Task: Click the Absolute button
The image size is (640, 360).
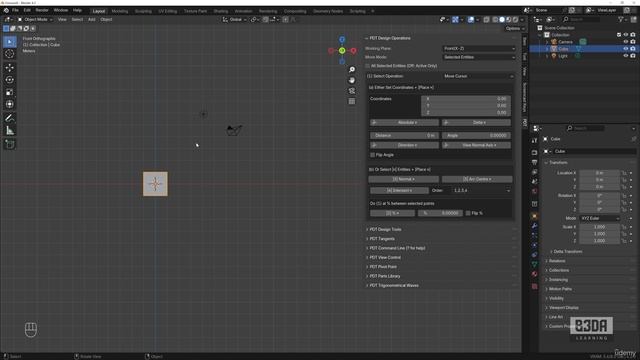Action: pos(404,122)
